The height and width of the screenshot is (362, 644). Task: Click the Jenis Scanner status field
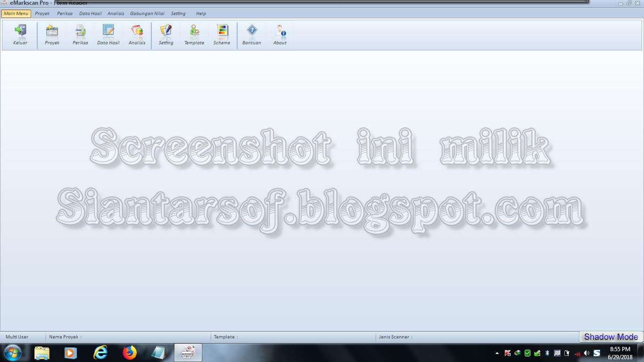(x=477, y=337)
